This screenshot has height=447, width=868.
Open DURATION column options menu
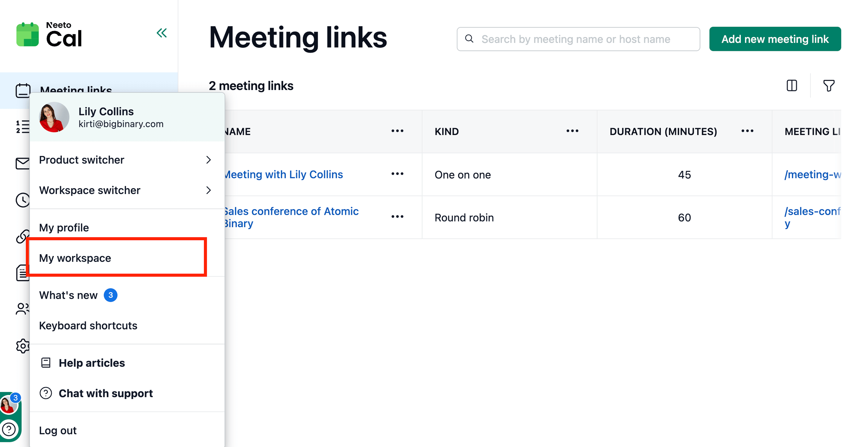pyautogui.click(x=747, y=131)
